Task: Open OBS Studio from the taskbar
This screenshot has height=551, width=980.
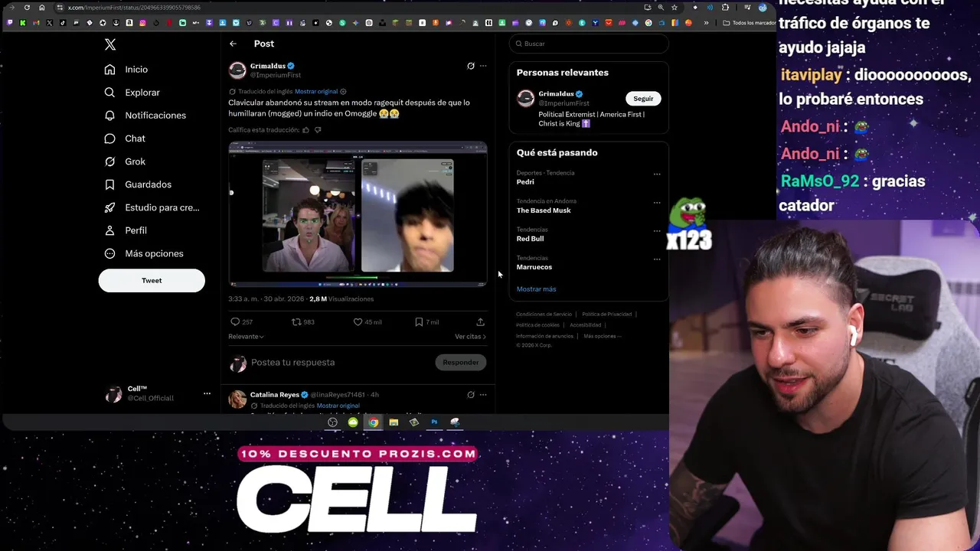Action: point(332,422)
